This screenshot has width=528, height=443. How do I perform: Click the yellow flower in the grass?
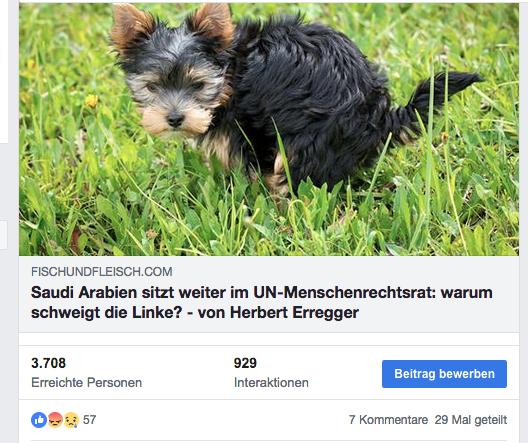click(x=91, y=101)
